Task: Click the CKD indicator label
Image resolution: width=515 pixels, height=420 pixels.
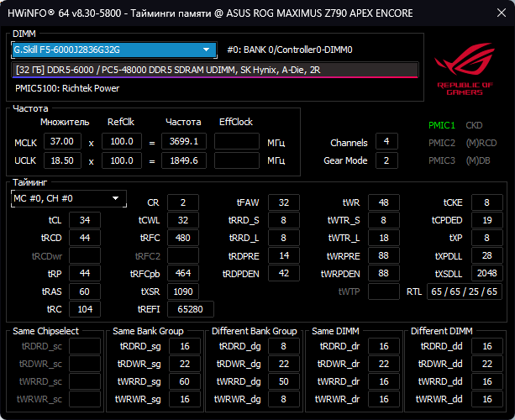Action: (474, 125)
